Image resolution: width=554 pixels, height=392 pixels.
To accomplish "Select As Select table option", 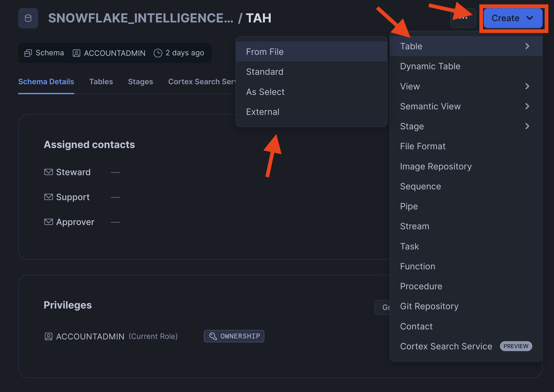I will click(x=265, y=92).
